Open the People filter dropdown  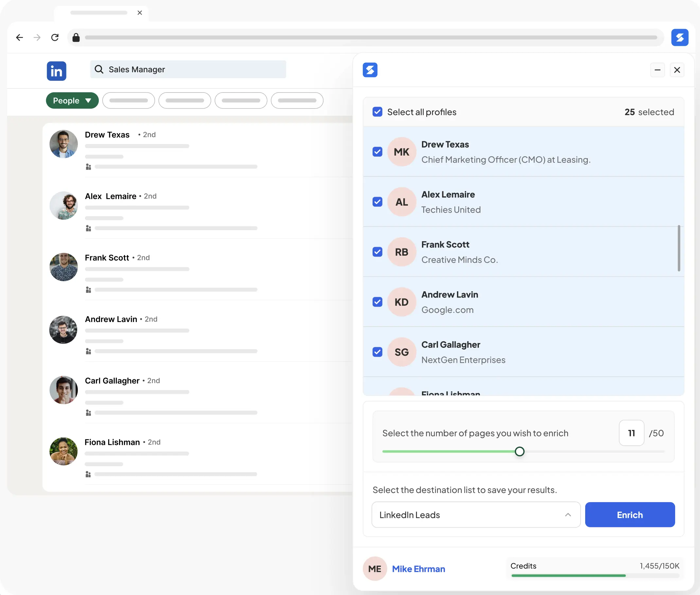pos(72,100)
